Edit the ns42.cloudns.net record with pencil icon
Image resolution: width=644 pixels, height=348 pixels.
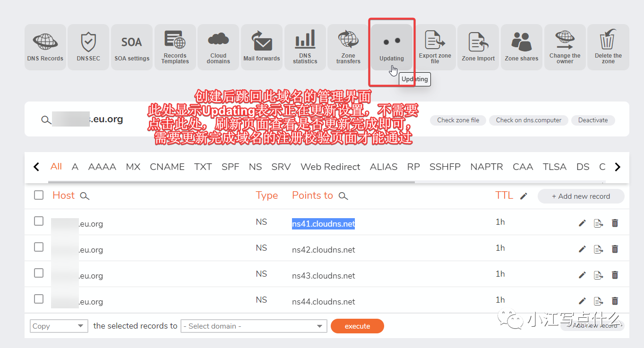[x=582, y=249]
